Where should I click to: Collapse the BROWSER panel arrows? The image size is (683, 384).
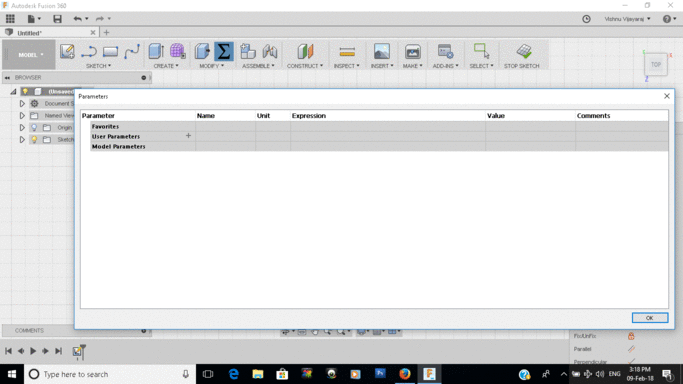point(7,77)
